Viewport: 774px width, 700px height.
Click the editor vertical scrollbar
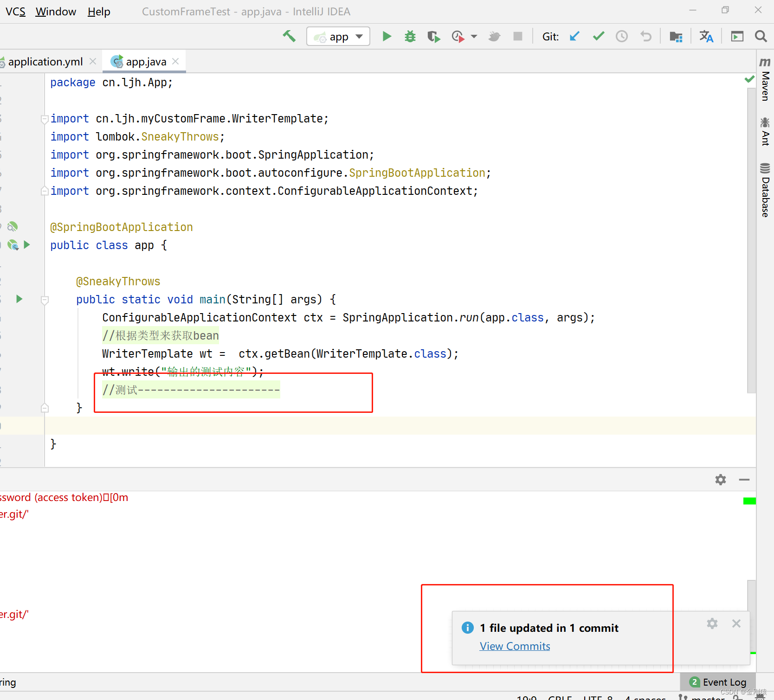751,241
